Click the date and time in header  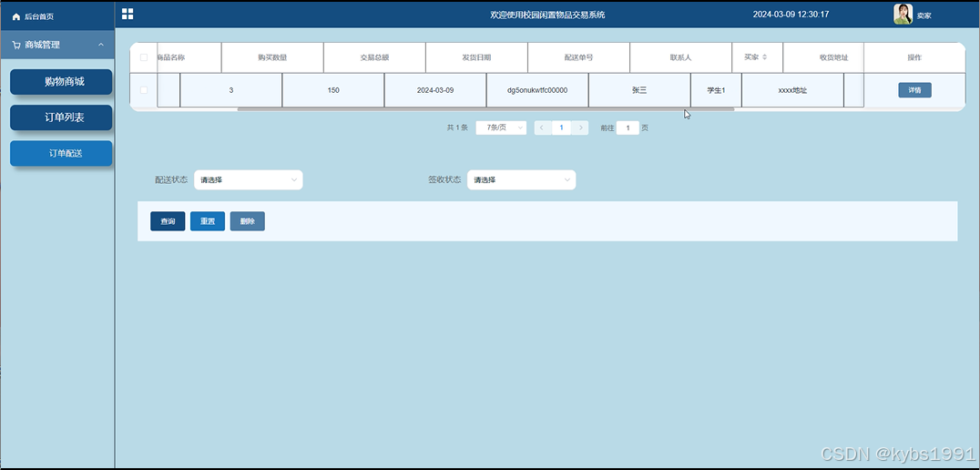(x=791, y=15)
